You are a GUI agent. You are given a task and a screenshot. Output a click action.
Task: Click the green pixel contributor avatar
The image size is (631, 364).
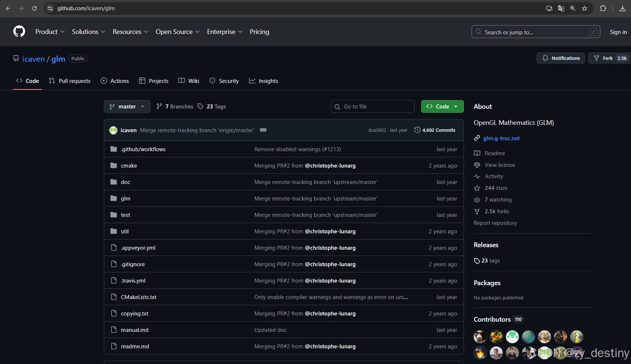[x=512, y=337]
